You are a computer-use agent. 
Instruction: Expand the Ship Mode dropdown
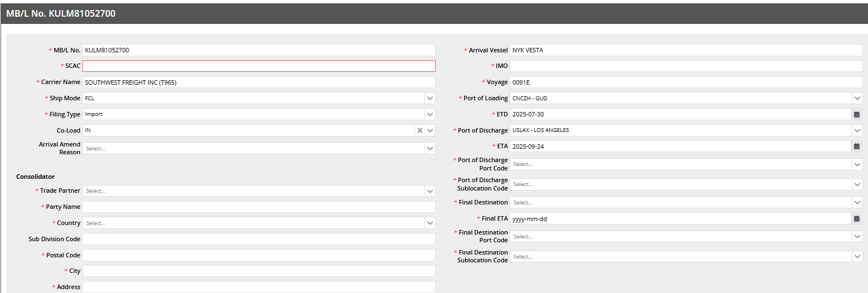coord(430,99)
